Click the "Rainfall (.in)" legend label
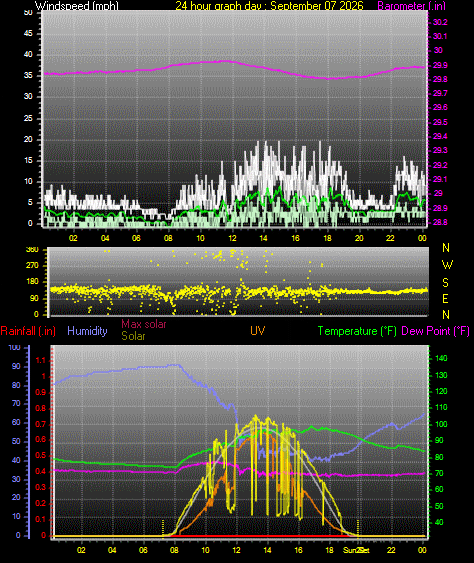474x563 pixels. [28, 331]
